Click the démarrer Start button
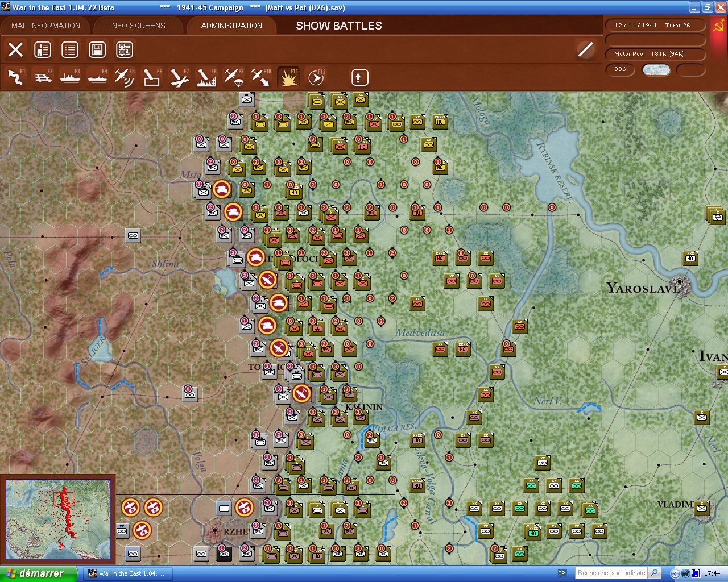This screenshot has width=728, height=582. tap(39, 573)
